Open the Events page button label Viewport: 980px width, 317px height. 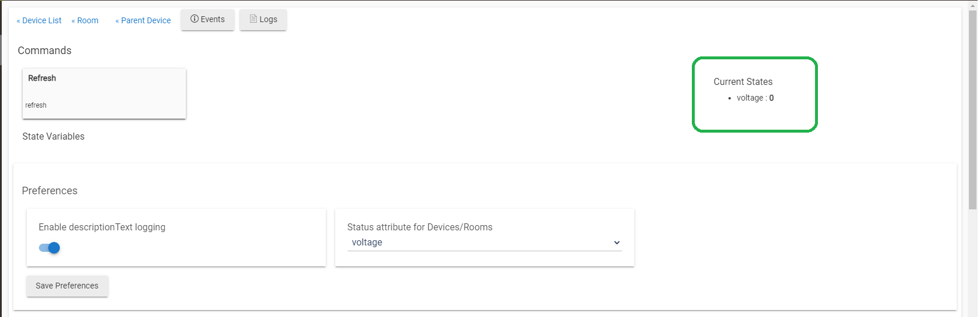click(x=213, y=19)
